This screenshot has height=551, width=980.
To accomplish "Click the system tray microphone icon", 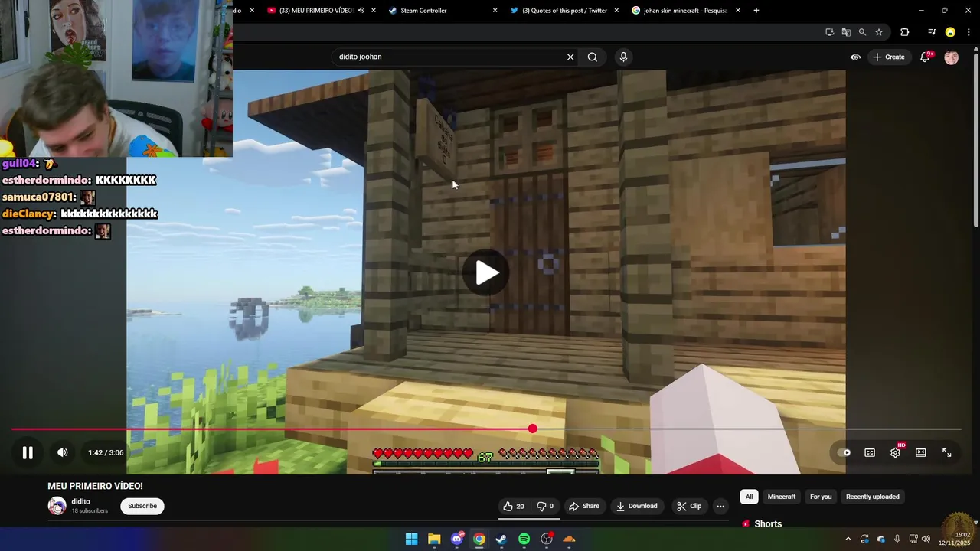I will click(x=897, y=539).
